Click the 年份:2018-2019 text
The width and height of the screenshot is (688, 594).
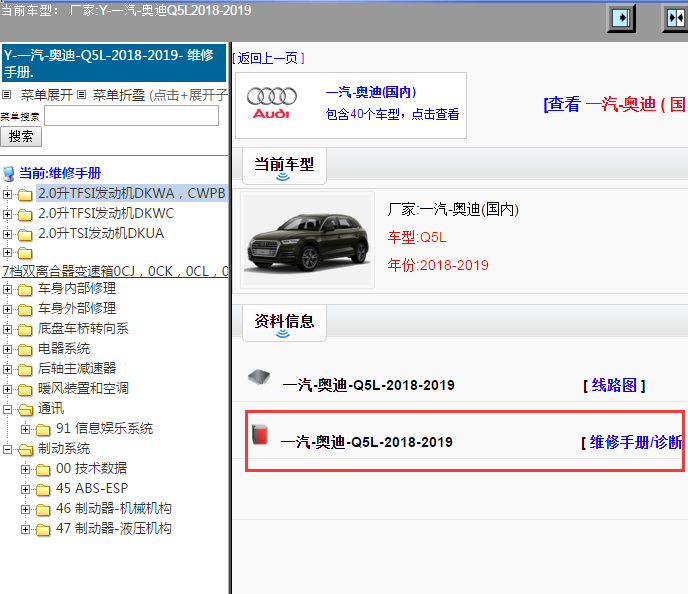click(x=438, y=265)
